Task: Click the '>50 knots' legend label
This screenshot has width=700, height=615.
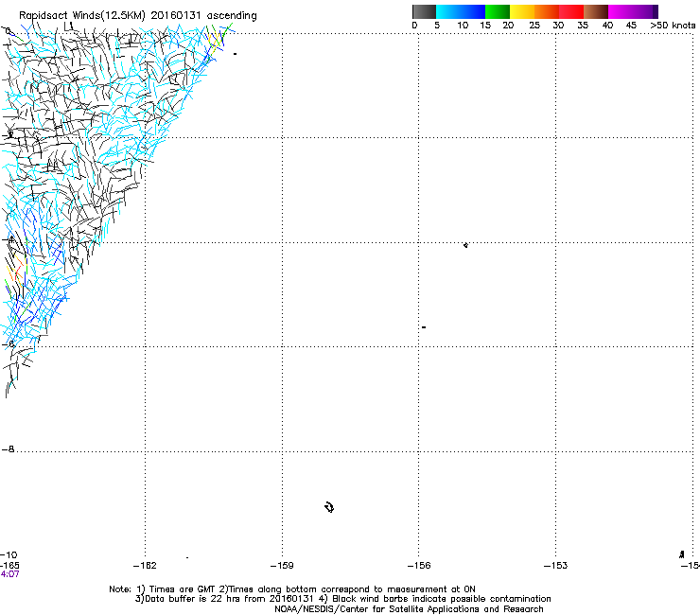Action: point(673,26)
